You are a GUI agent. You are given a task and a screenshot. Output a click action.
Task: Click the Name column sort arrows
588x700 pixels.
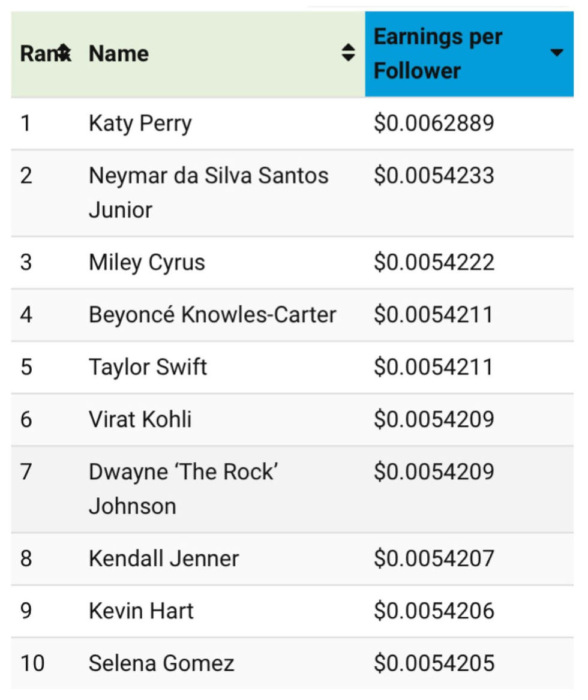(x=348, y=53)
